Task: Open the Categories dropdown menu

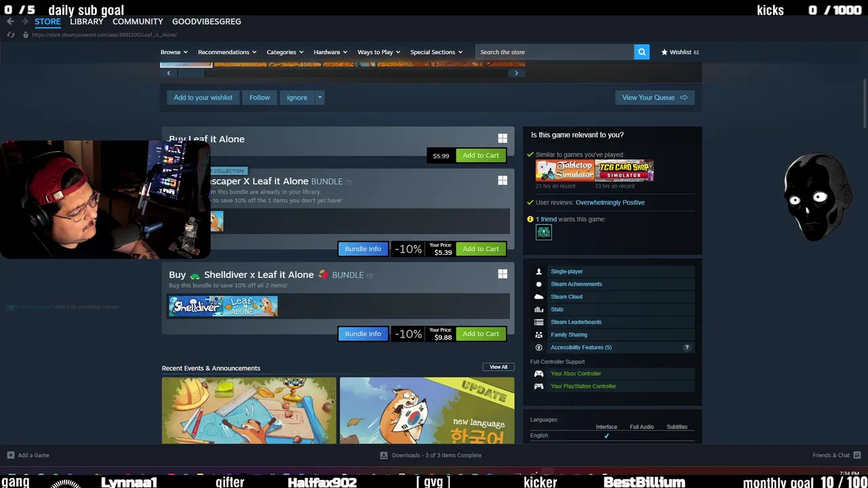Action: (285, 52)
